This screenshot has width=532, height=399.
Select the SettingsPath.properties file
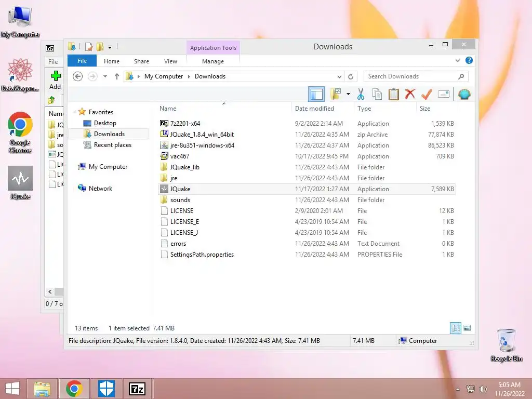(307, 255)
